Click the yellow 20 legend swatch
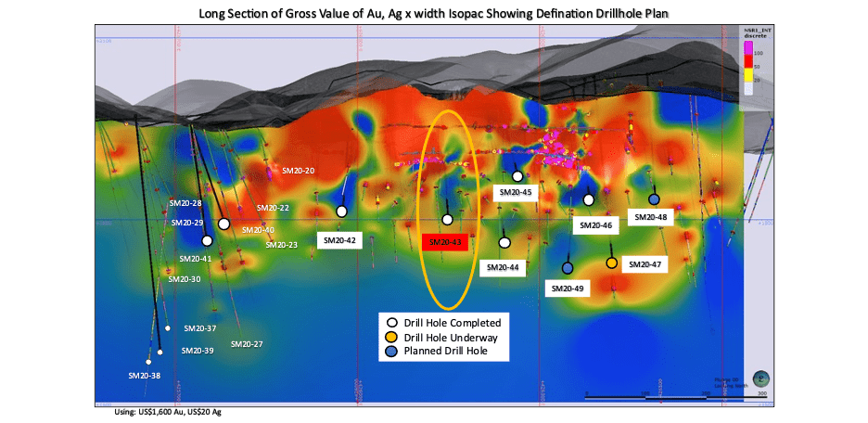The width and height of the screenshot is (868, 423). point(747,73)
